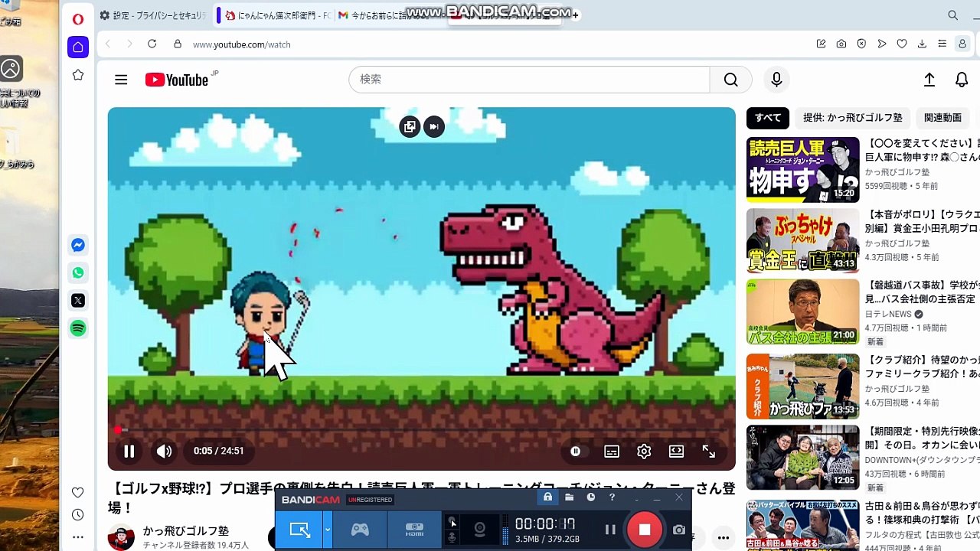This screenshot has height=551, width=980.
Task: Select the 関連動画 filter chip
Action: coord(942,118)
